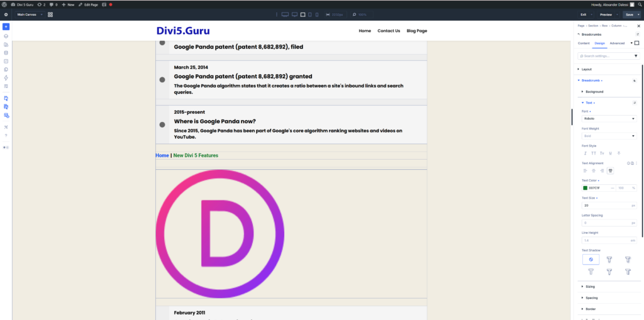The height and width of the screenshot is (320, 644).
Task: Click New in the admin bar
Action: pos(68,4)
